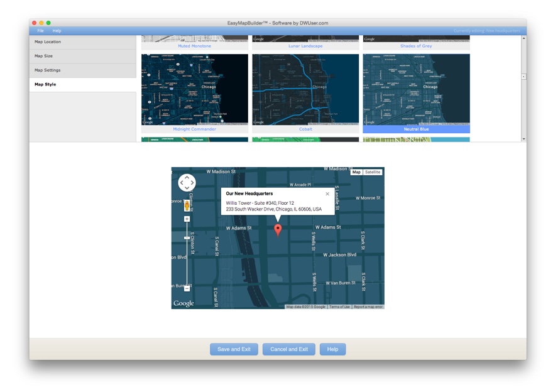This screenshot has height=392, width=553.
Task: Click the red location marker pin
Action: 278,229
